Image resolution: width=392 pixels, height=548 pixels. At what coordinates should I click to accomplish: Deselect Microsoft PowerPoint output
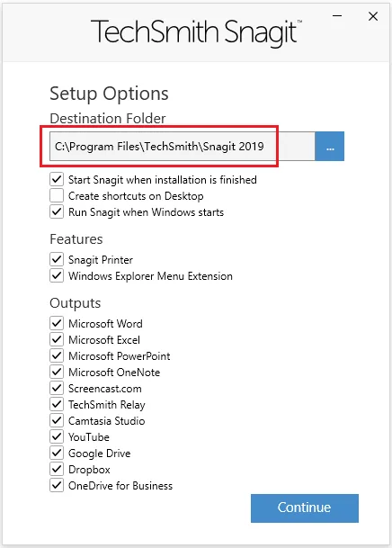coord(57,355)
